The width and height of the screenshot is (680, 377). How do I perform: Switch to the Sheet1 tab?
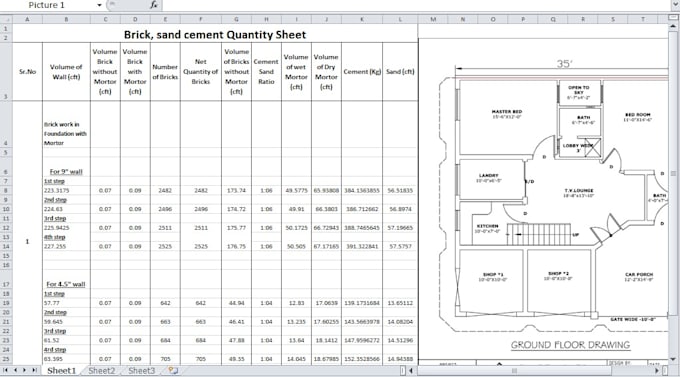point(61,370)
